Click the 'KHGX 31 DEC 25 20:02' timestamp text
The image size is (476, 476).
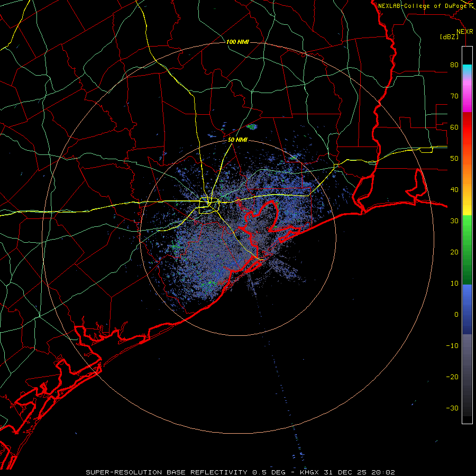[347, 472]
